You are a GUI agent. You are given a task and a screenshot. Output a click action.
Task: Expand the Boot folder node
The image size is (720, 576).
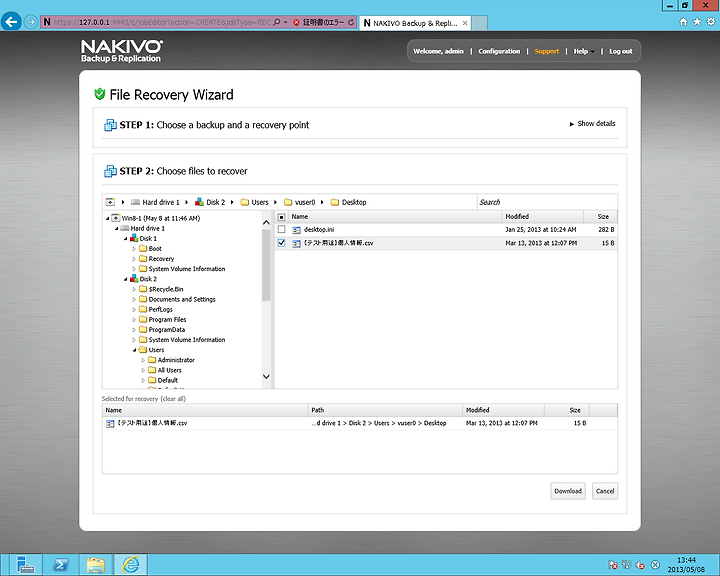[134, 248]
